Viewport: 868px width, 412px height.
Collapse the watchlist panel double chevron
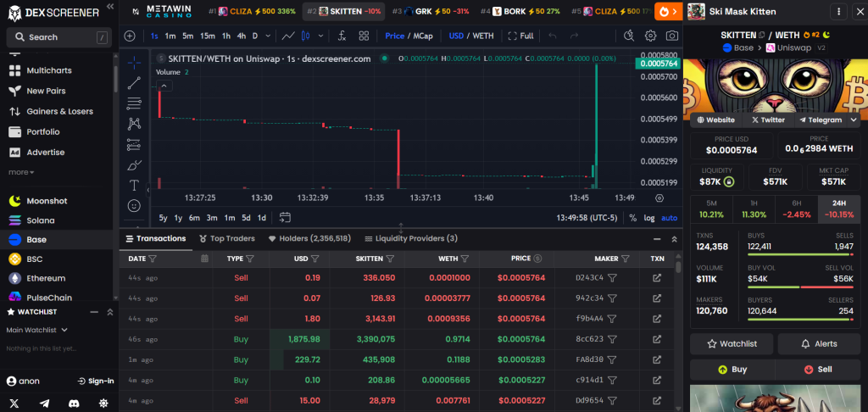pyautogui.click(x=110, y=312)
